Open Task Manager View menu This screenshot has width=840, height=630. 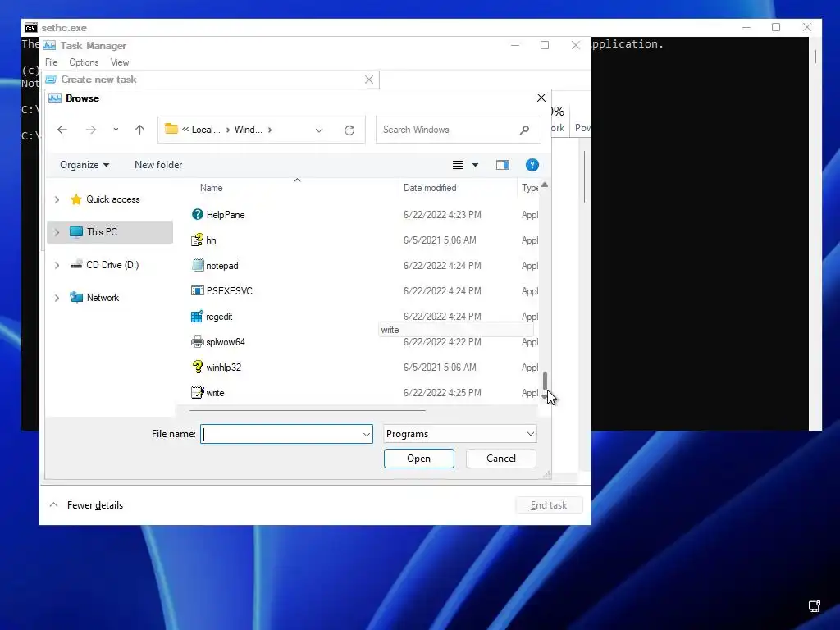120,62
